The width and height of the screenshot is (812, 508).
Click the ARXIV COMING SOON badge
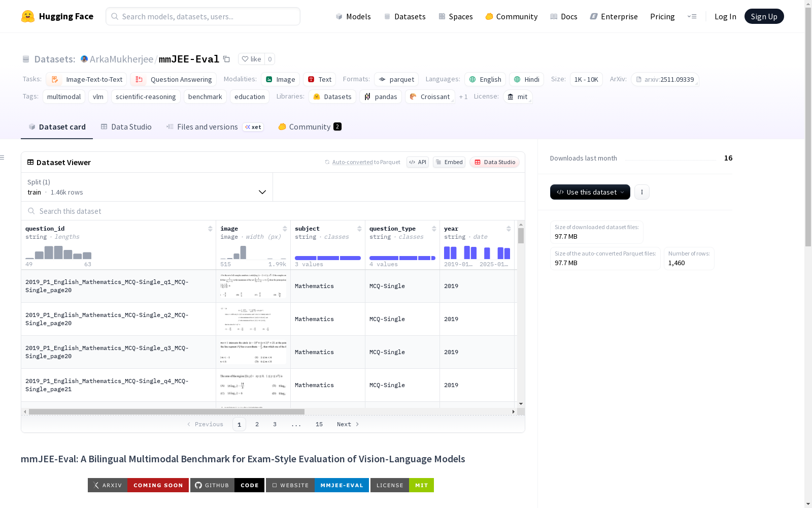point(138,485)
